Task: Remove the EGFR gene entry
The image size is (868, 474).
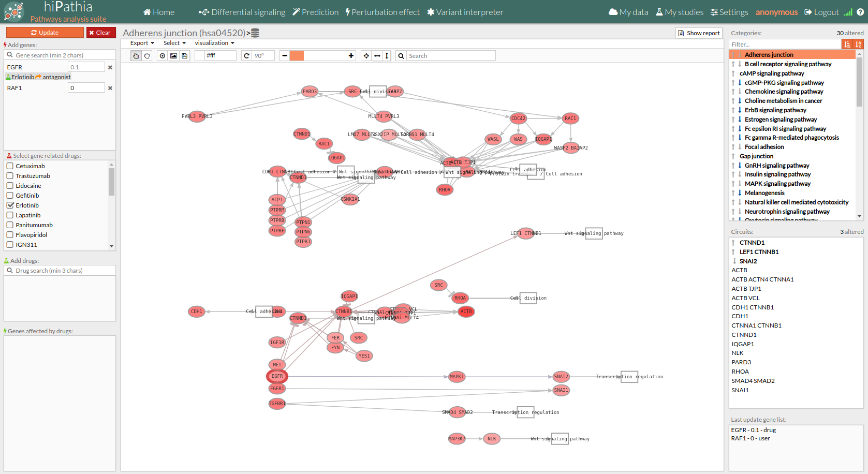Action: 110,67
